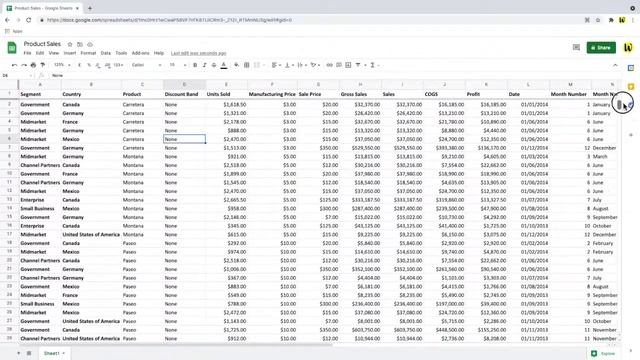This screenshot has width=640, height=360.
Task: Click the Gross Sales header cell
Action: pyautogui.click(x=360, y=94)
